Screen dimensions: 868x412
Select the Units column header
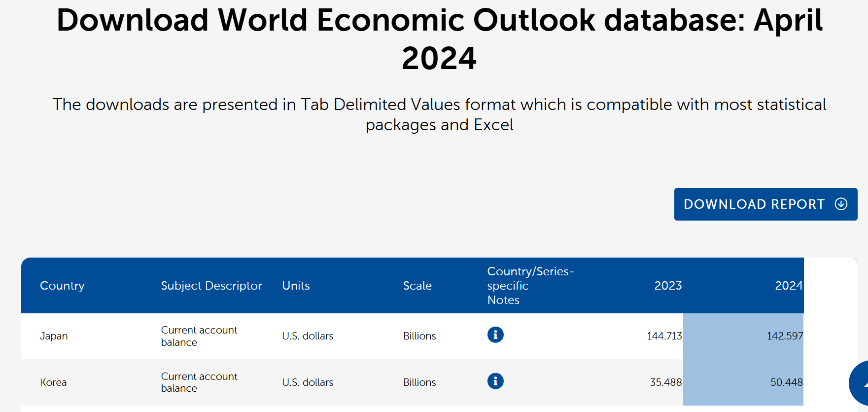(x=296, y=286)
